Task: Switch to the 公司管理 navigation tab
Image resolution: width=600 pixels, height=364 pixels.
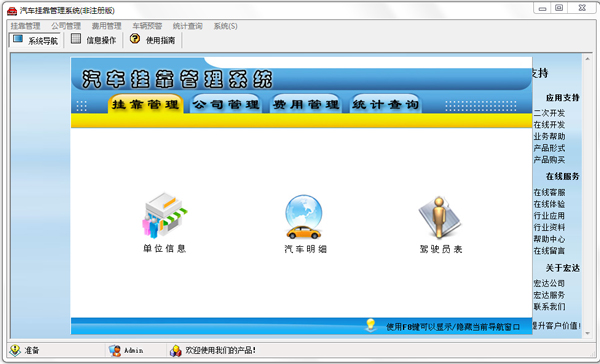Action: pyautogui.click(x=226, y=104)
